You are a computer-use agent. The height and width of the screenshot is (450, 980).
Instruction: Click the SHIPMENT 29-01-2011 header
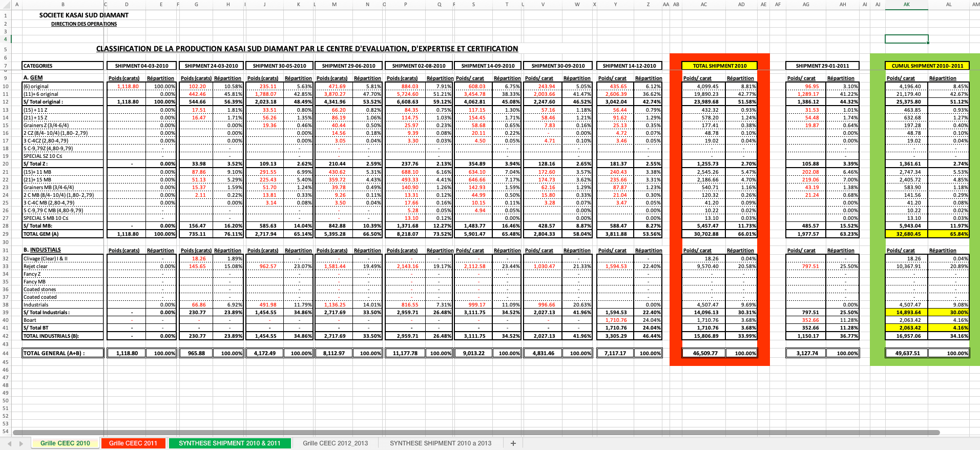tap(822, 66)
